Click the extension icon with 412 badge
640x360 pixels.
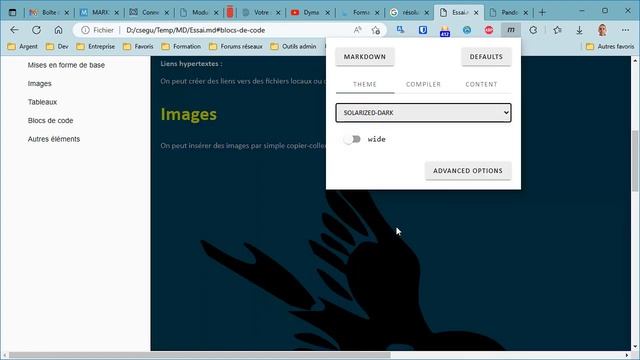click(x=445, y=31)
